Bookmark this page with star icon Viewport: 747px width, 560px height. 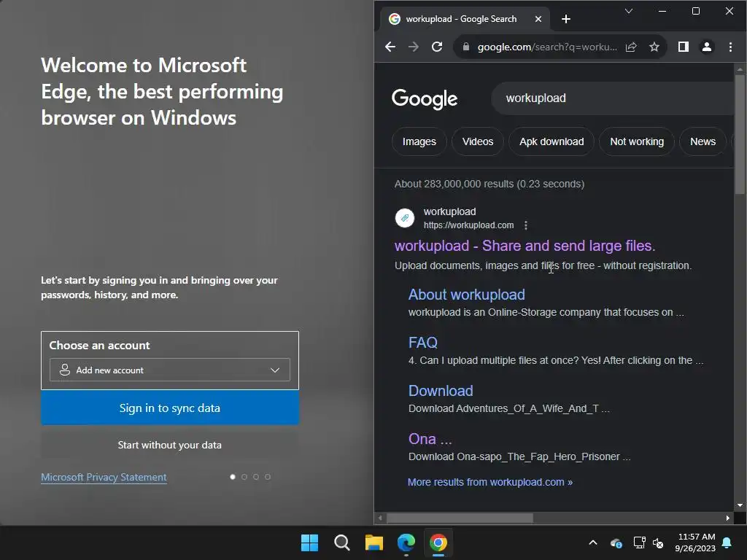654,47
